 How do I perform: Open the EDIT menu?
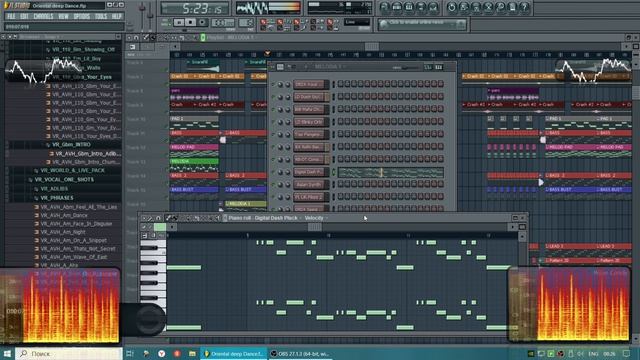(24, 16)
